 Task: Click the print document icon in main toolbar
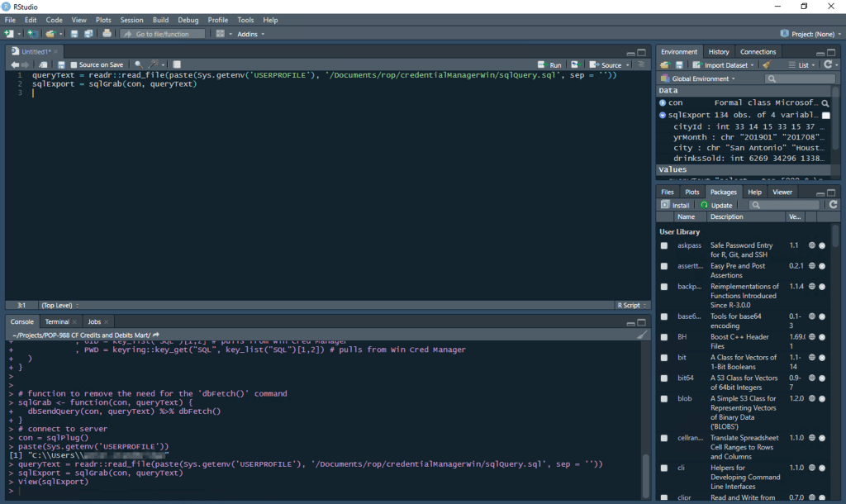tap(107, 34)
